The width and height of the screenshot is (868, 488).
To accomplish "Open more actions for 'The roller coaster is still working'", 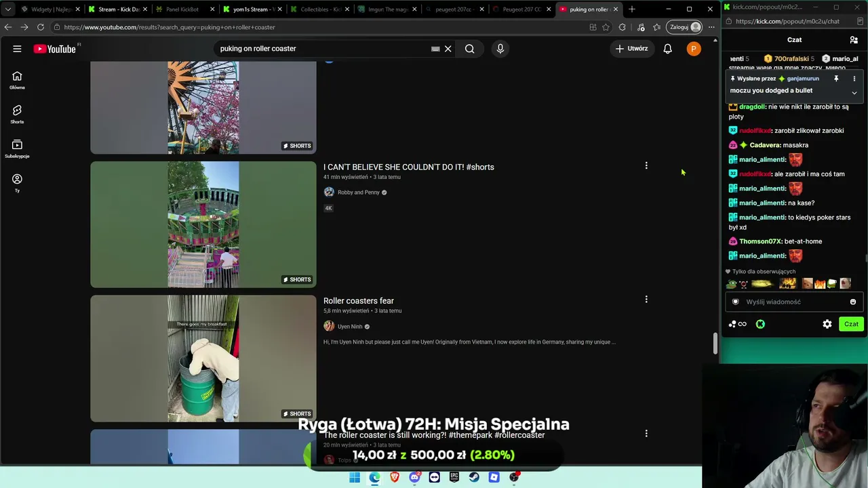I will click(x=646, y=433).
